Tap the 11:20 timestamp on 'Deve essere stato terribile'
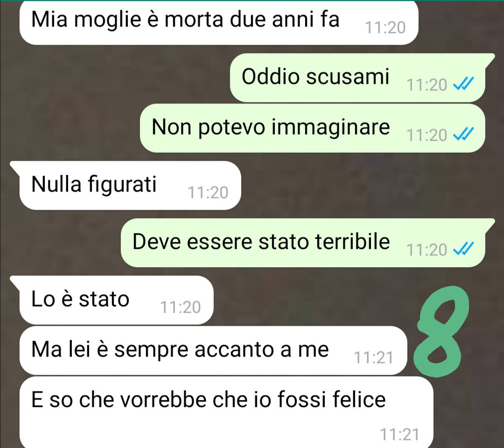Image resolution: width=504 pixels, height=448 pixels. click(427, 250)
